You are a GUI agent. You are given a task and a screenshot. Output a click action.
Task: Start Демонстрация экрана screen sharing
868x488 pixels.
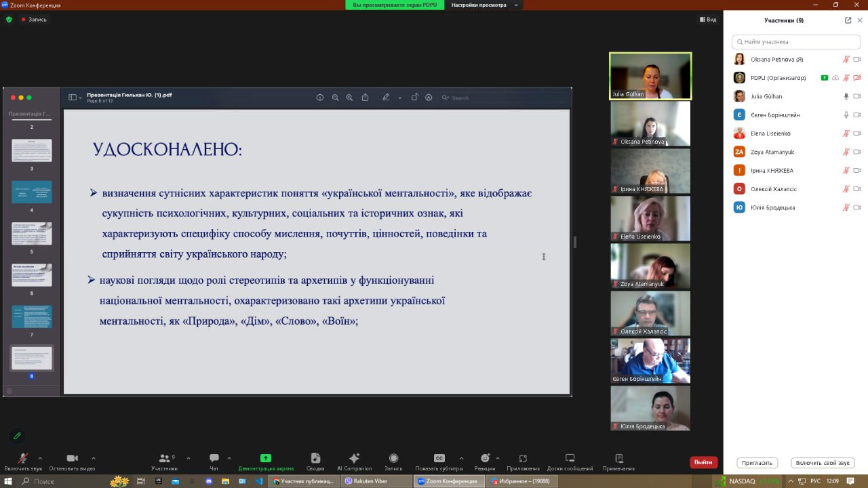[x=266, y=462]
